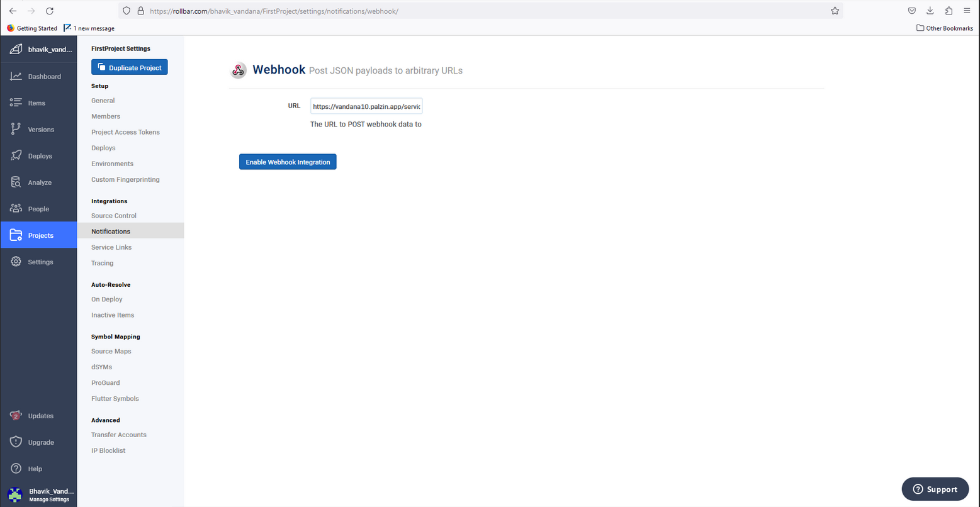Open On Deploy auto-resolve settings

[x=107, y=299]
